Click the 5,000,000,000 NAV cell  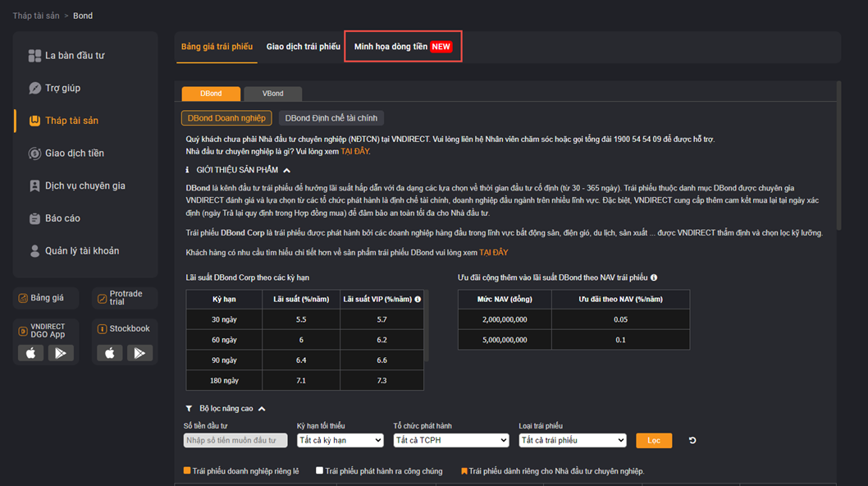[505, 340]
